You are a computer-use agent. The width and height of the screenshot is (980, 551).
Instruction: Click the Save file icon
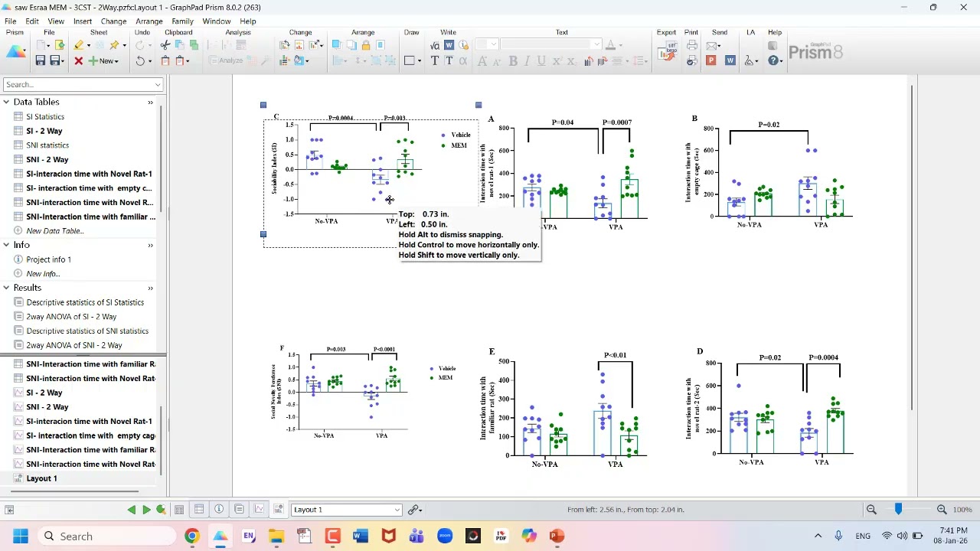41,60
